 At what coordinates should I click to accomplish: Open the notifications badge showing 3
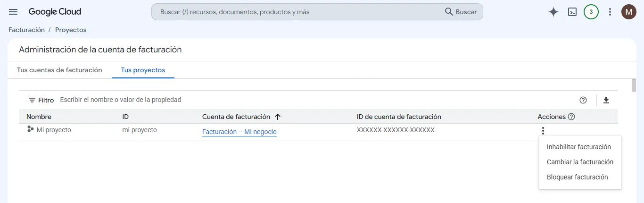591,12
